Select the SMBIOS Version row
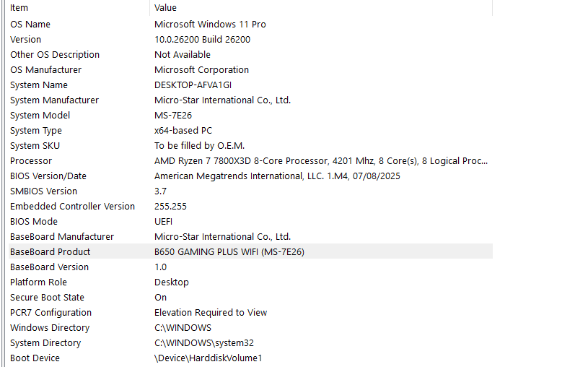The image size is (588, 367). pos(43,191)
